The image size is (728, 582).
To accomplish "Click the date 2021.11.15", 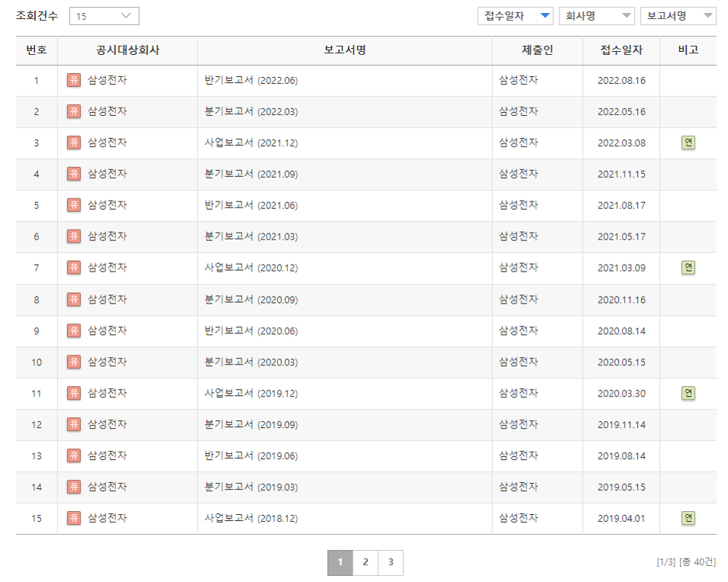I will click(621, 174).
